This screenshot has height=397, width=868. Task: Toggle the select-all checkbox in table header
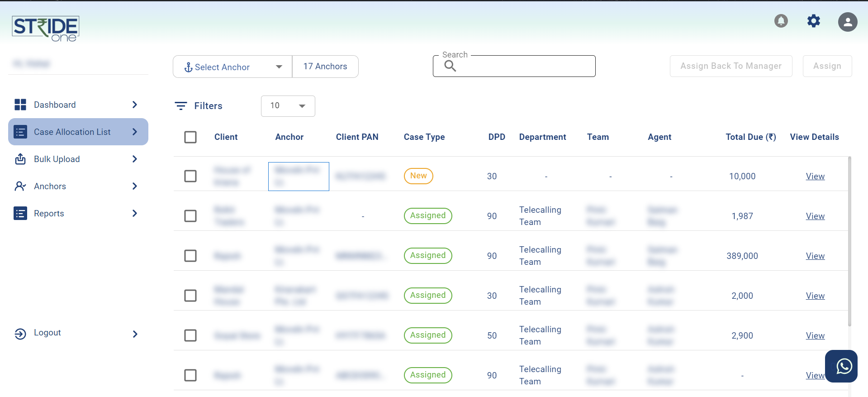pos(190,137)
